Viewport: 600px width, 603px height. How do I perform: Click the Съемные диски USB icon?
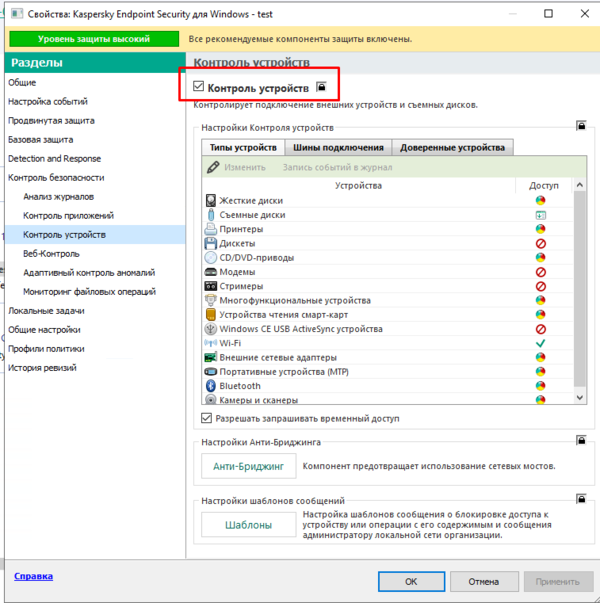coord(211,215)
